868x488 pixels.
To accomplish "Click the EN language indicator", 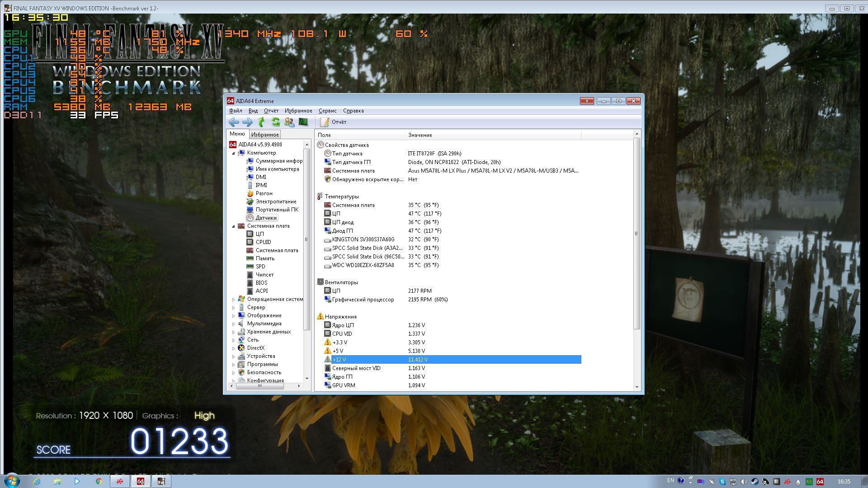I will [x=670, y=481].
